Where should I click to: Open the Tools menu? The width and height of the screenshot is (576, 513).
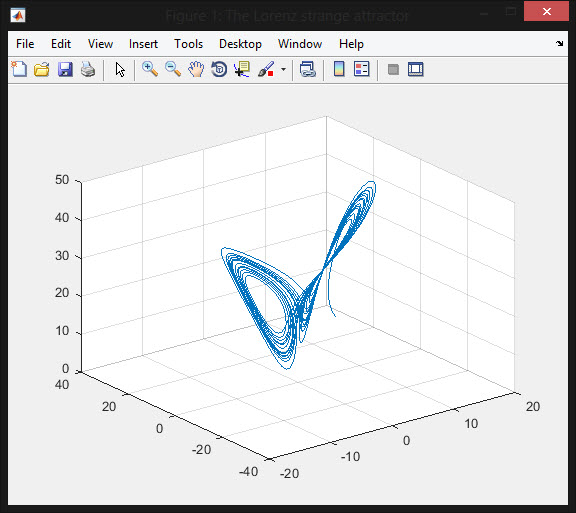[x=188, y=44]
